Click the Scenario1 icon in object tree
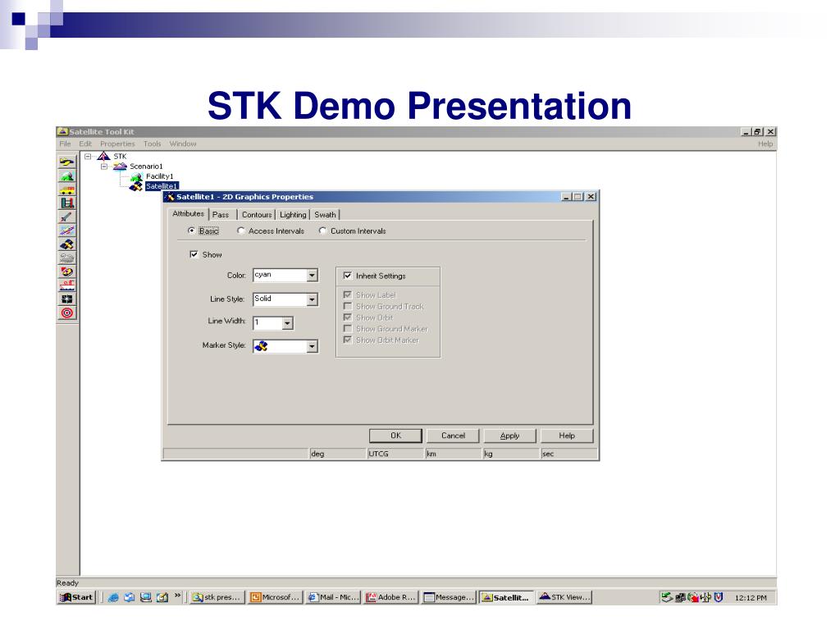 (x=120, y=166)
